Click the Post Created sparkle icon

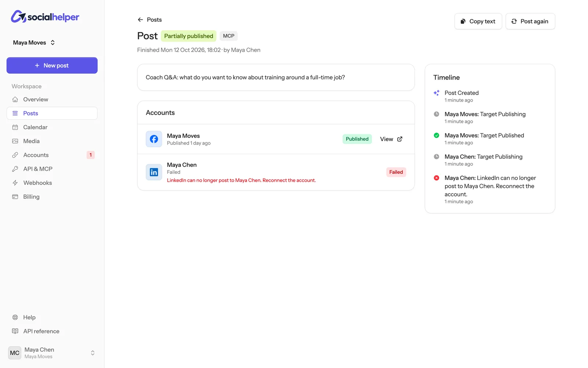[x=436, y=93]
